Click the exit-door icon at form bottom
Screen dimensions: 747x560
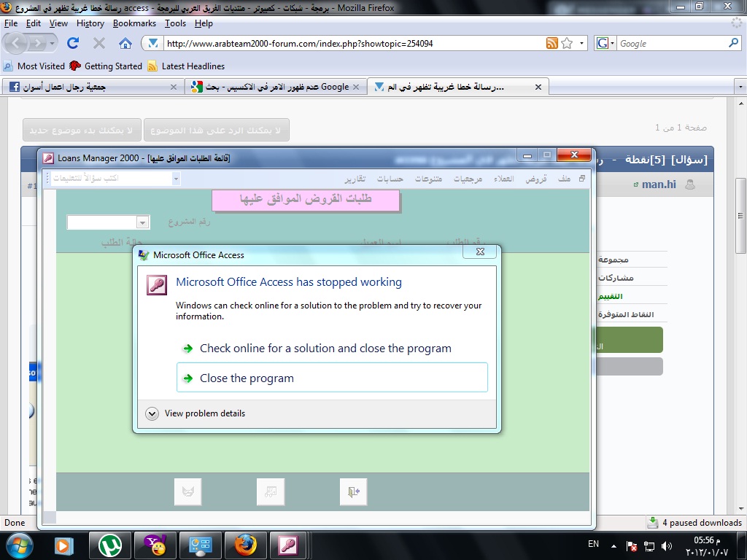[354, 491]
